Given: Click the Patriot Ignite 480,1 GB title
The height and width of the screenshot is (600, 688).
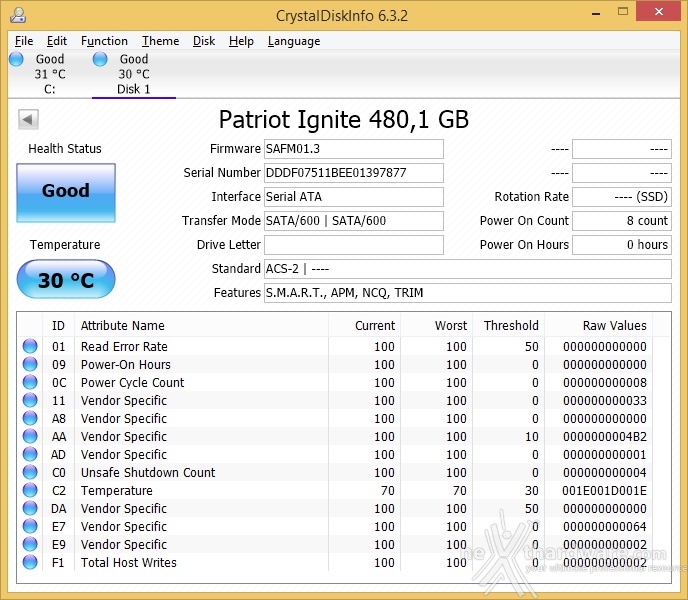Looking at the screenshot, I should coord(344,119).
